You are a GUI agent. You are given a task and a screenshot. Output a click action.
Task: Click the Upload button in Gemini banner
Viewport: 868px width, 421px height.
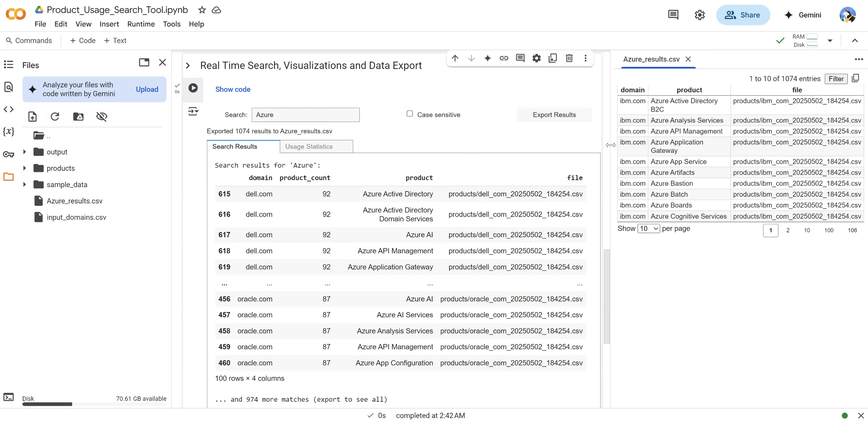[x=147, y=89]
